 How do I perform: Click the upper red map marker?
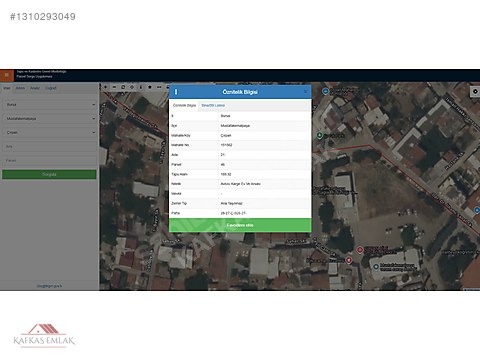click(360, 250)
